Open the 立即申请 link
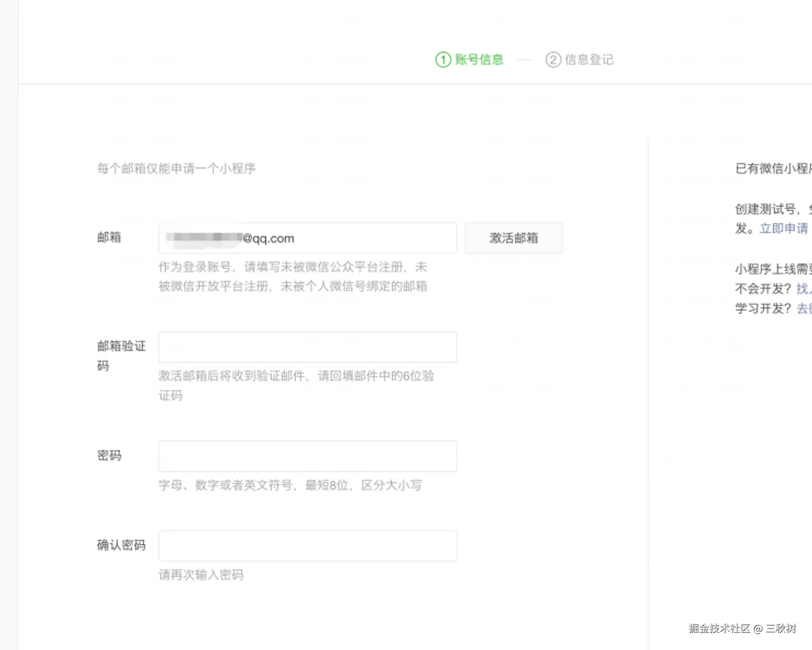 [x=784, y=228]
